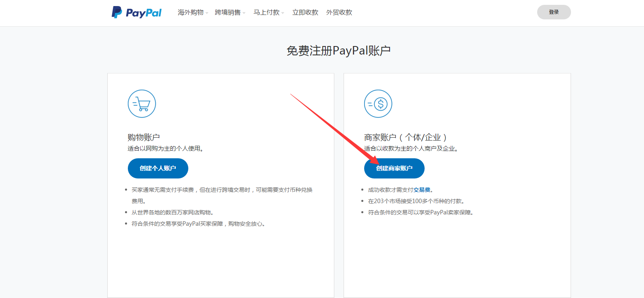This screenshot has width=644, height=298.
Task: Click the dollar sign merchant icon
Action: 378,104
